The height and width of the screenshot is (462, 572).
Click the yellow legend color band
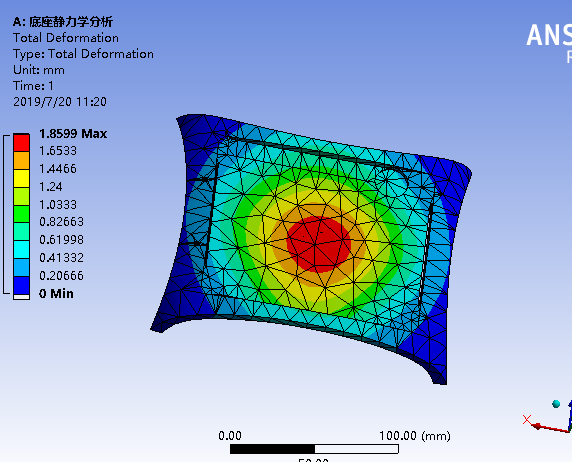22,178
